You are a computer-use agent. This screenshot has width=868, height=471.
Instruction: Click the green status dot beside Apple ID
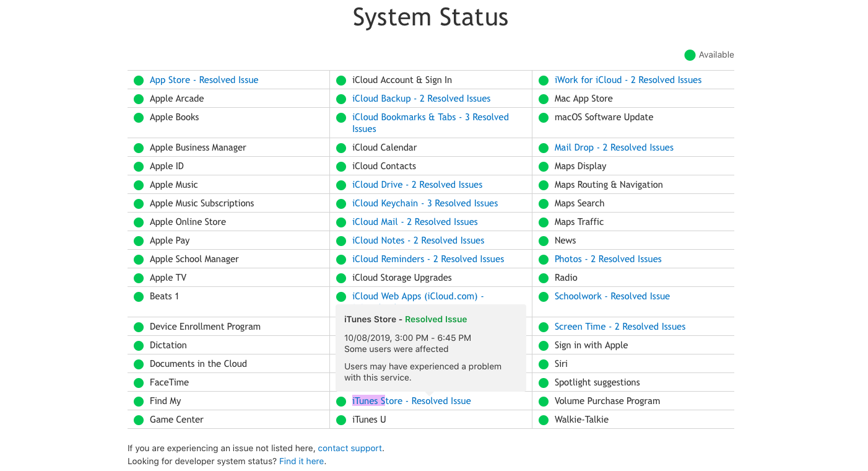pyautogui.click(x=139, y=167)
